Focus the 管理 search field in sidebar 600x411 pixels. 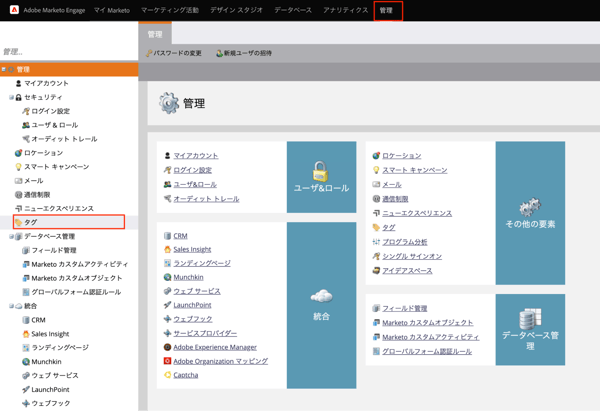(x=69, y=52)
